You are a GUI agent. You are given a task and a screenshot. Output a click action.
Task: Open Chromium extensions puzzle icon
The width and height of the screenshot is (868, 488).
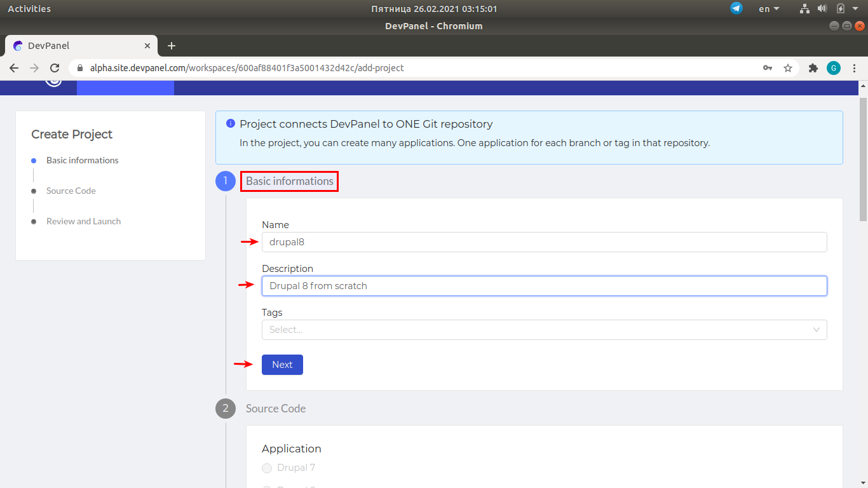pyautogui.click(x=813, y=68)
